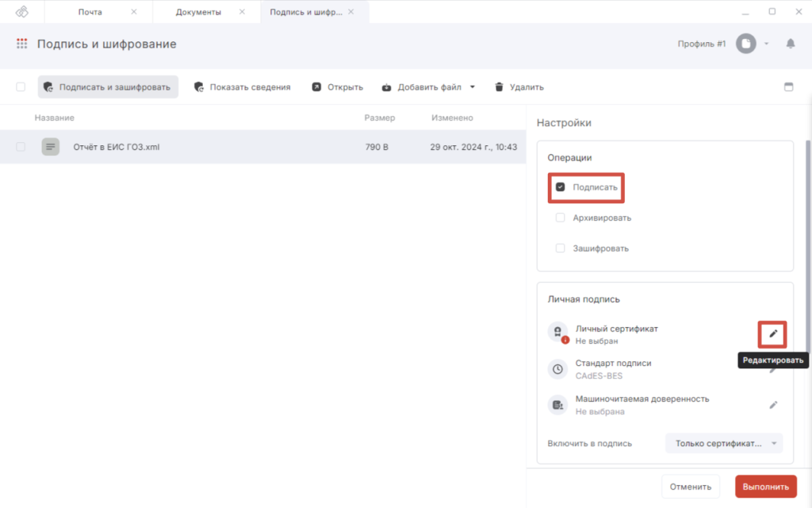Click the date 29 окт. 2024 г., 10:43
This screenshot has height=508, width=812.
(473, 147)
